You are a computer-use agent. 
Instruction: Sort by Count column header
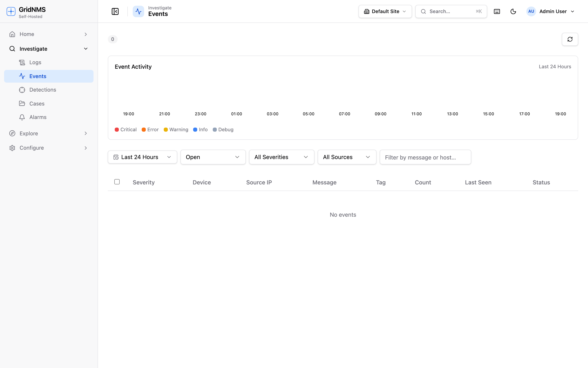pyautogui.click(x=423, y=183)
